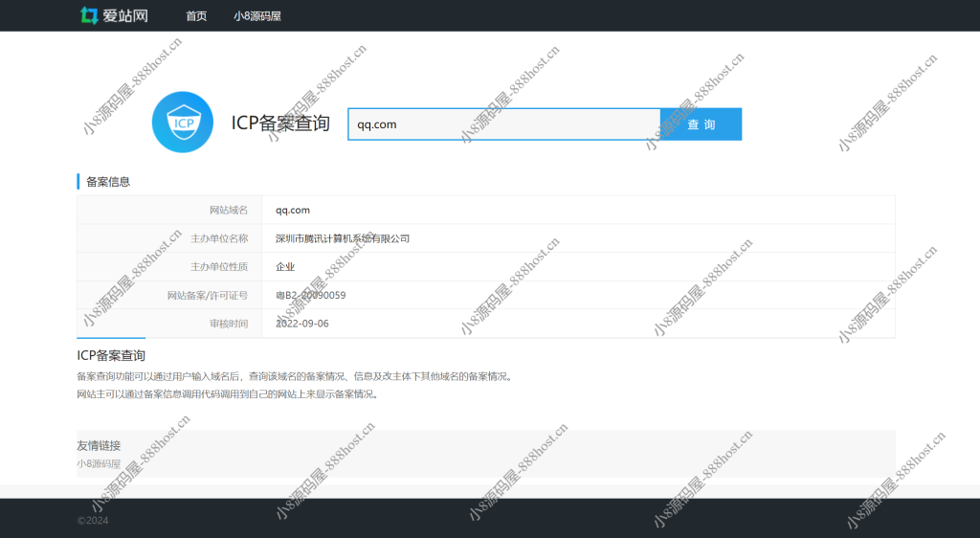Focus the domain search field containing qq.com
Image resolution: width=980 pixels, height=538 pixels.
503,124
